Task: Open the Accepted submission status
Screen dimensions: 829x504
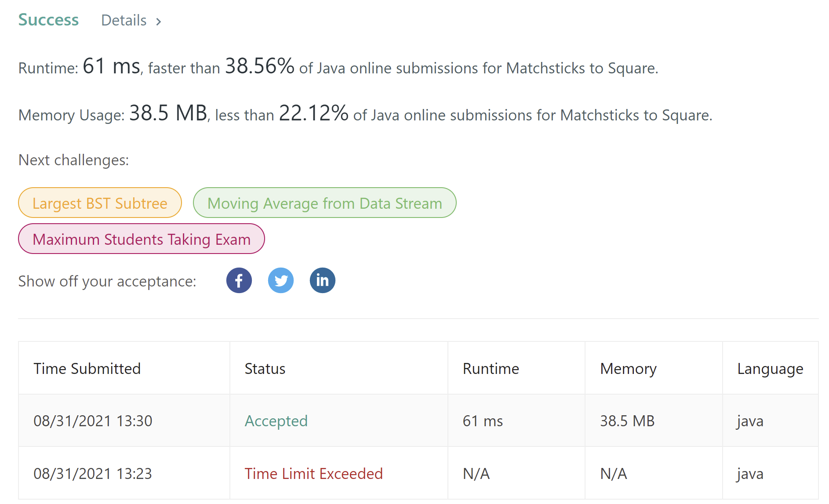Action: [x=276, y=421]
